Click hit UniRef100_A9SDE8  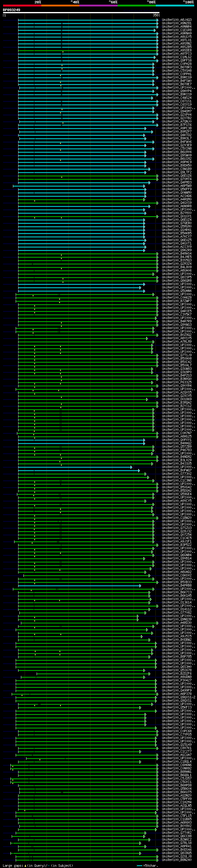[177, 50]
